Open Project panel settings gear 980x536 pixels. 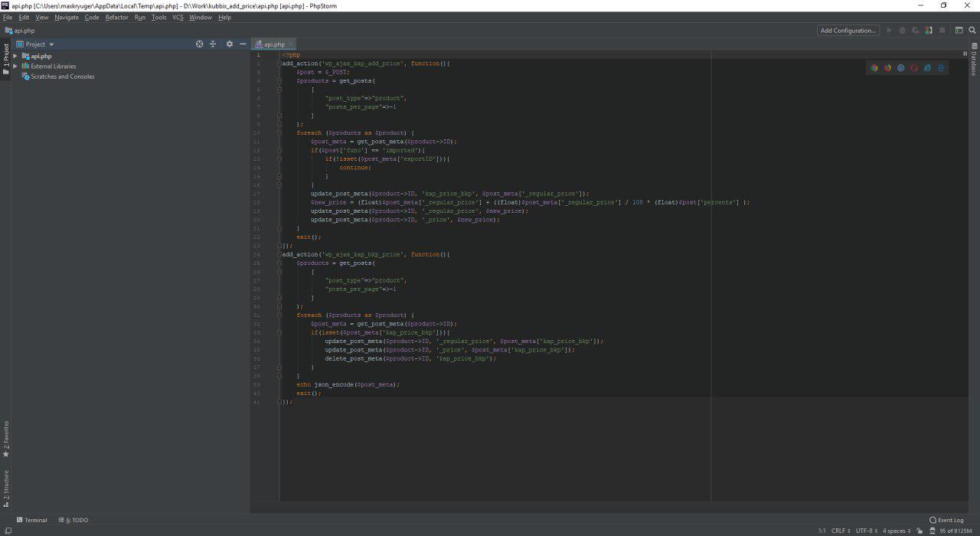(230, 44)
